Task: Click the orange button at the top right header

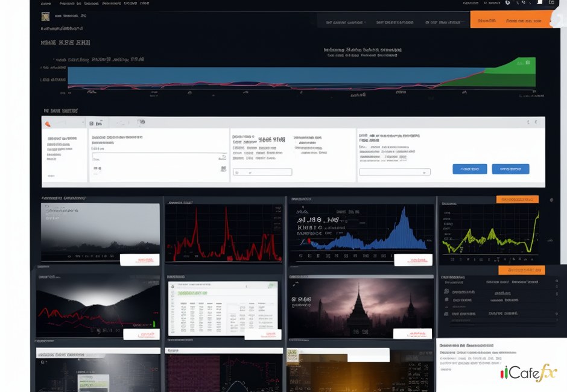Action: [511, 19]
